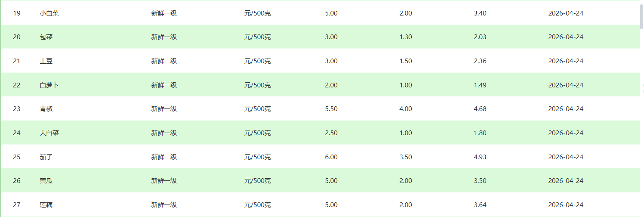The image size is (644, 217).
Task: Select the 青椒 product name
Action: 46,109
